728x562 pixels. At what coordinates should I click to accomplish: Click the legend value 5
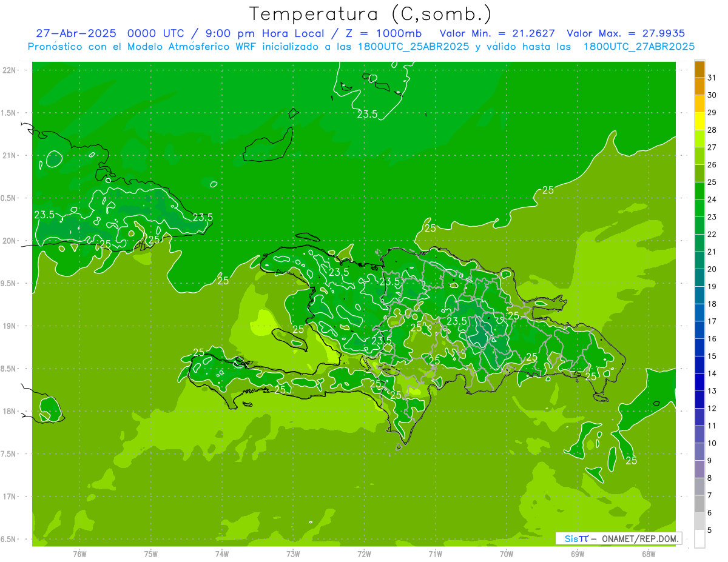(709, 530)
